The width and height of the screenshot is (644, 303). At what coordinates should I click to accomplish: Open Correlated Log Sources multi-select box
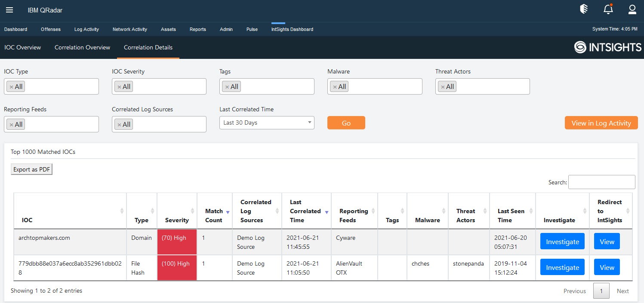tap(159, 124)
